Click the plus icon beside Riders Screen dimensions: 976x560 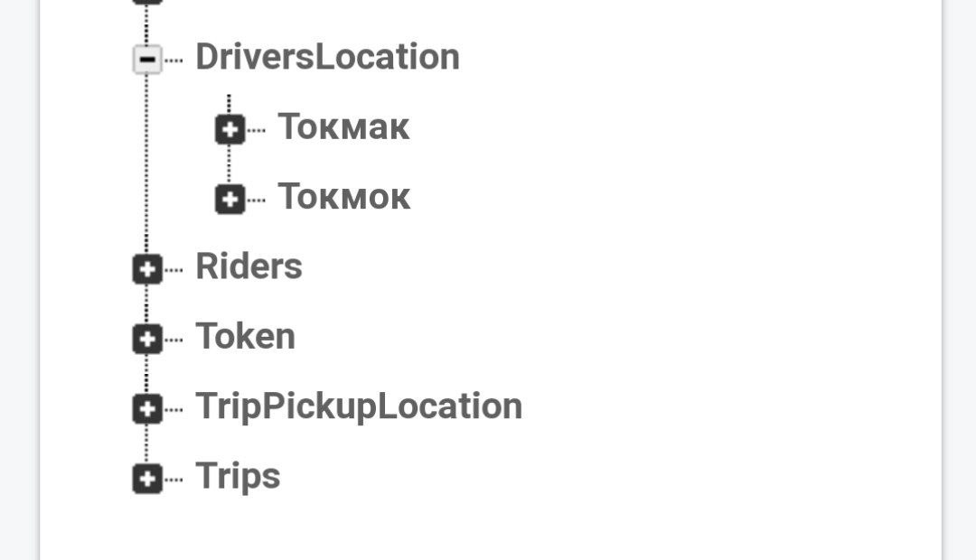tap(147, 269)
